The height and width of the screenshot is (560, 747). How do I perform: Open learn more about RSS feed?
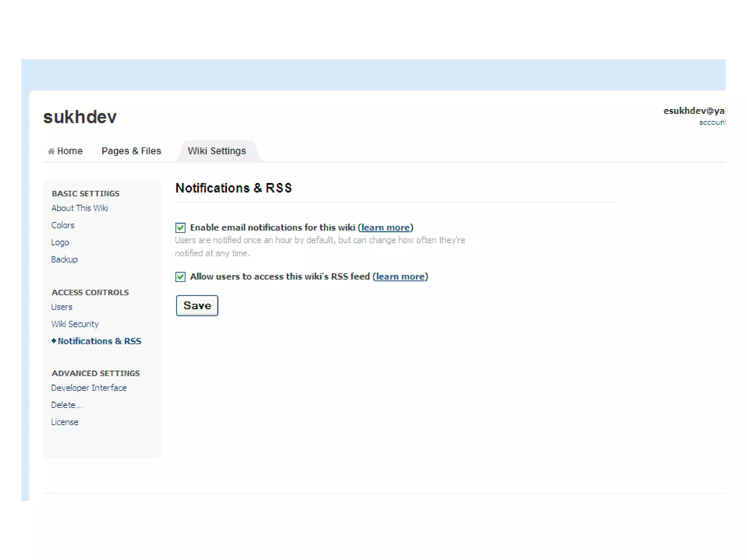[x=400, y=277]
